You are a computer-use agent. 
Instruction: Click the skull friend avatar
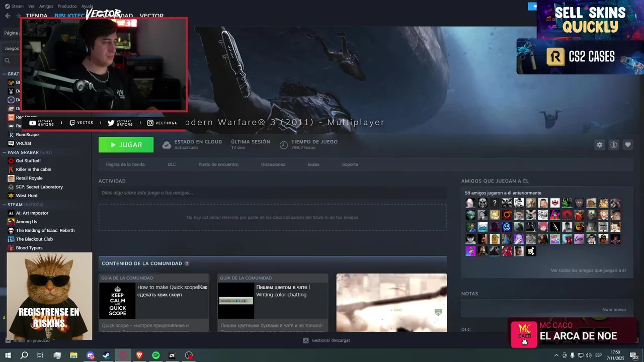(482, 203)
